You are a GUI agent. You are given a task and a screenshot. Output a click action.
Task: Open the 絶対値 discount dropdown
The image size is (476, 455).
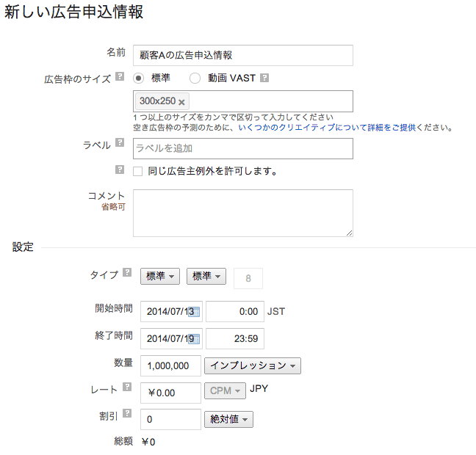[228, 419]
